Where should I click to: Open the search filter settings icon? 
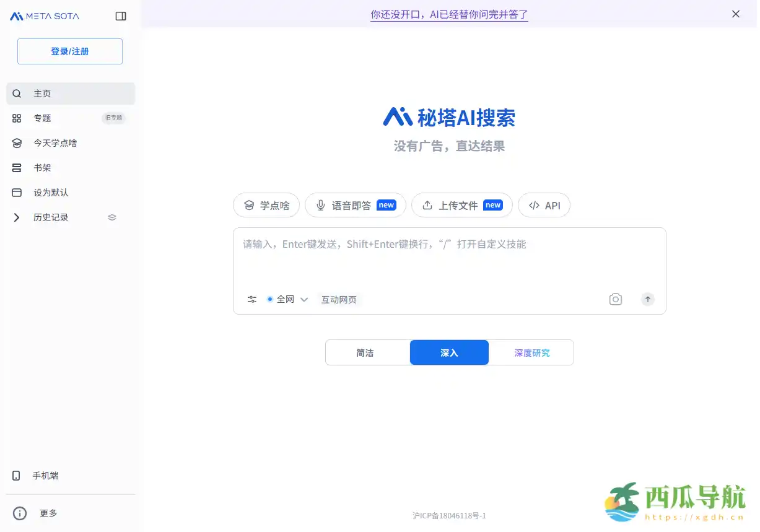point(251,299)
